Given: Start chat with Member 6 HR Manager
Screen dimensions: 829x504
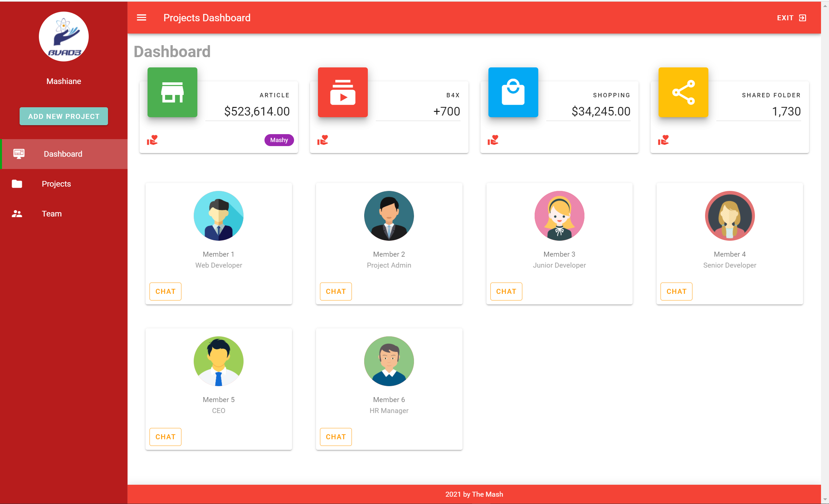Looking at the screenshot, I should click(336, 437).
